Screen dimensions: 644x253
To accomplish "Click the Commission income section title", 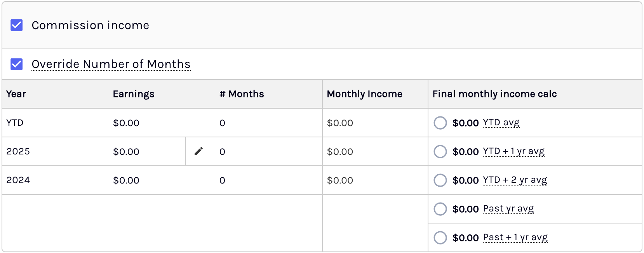I will click(91, 25).
